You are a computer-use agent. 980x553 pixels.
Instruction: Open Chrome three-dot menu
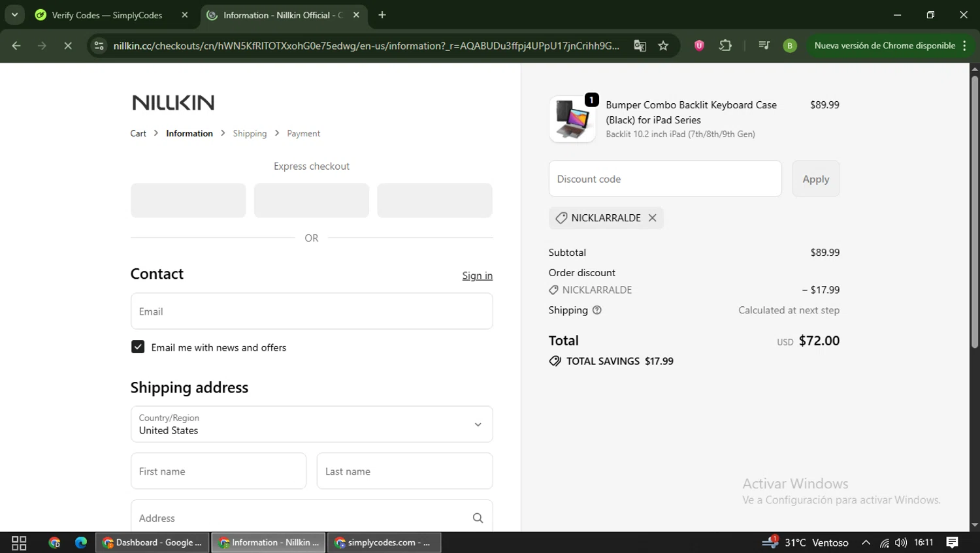click(964, 46)
